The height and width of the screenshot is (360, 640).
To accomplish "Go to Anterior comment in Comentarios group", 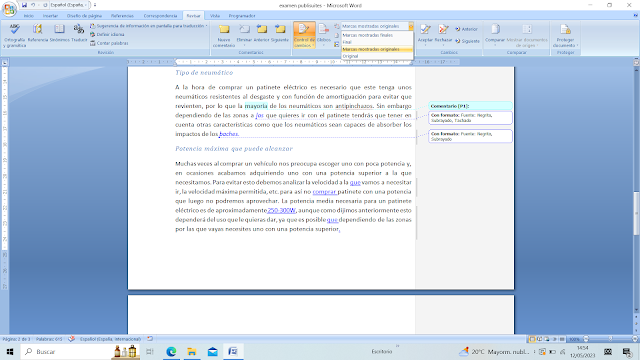I will tap(261, 33).
